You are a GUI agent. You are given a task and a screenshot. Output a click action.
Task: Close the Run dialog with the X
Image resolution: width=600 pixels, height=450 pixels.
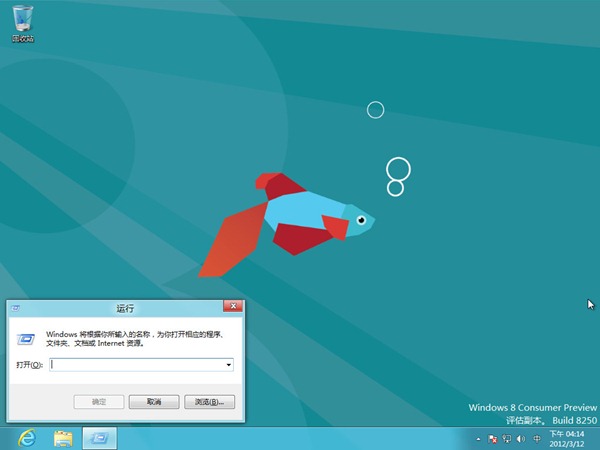(233, 306)
